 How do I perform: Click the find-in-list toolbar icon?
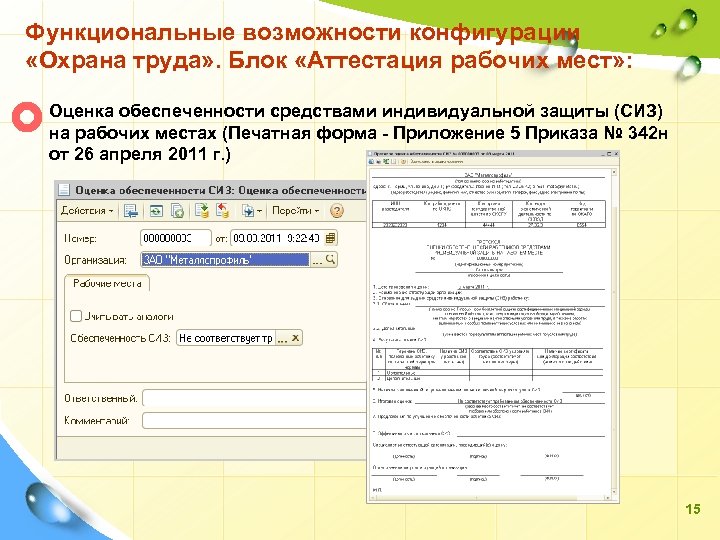131,211
